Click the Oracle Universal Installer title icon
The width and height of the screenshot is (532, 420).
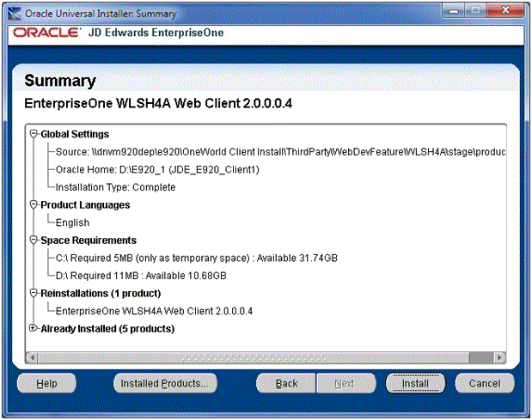pos(15,14)
